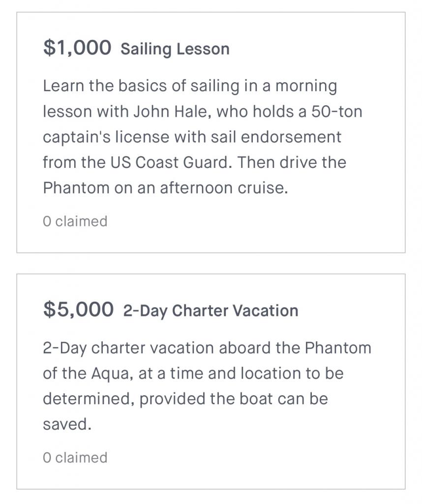Select the $5,000 2-Day Charter Vacation card

pyautogui.click(x=211, y=381)
